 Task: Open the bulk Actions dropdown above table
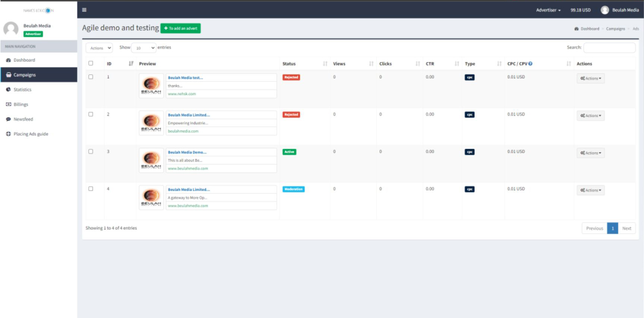[x=99, y=48]
